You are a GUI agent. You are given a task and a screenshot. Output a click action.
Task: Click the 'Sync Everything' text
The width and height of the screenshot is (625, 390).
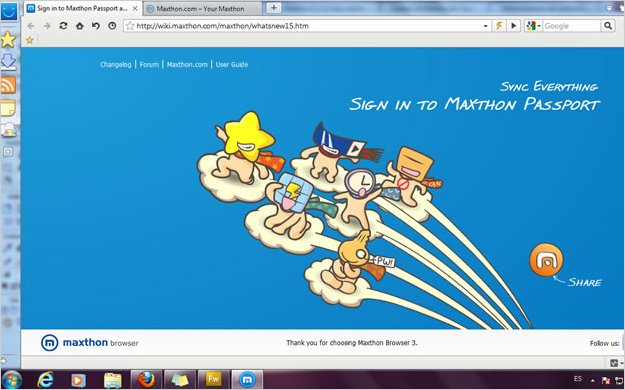click(549, 86)
